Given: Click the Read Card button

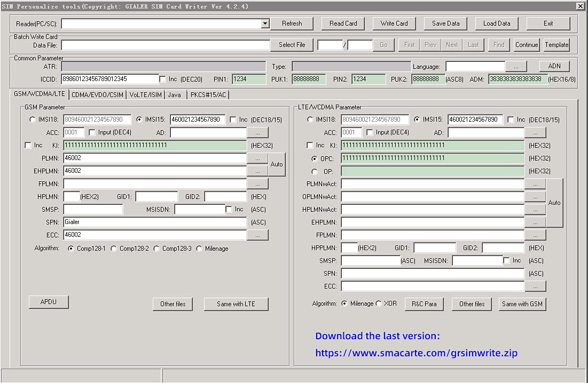Looking at the screenshot, I should point(343,23).
